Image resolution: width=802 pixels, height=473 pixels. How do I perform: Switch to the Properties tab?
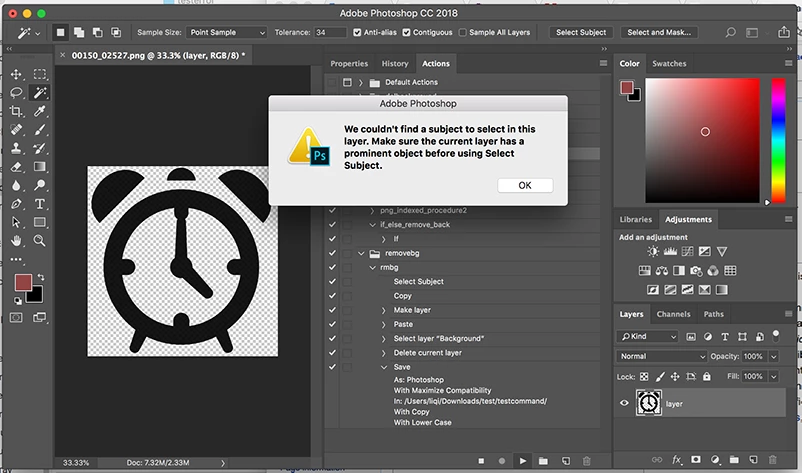(x=349, y=63)
